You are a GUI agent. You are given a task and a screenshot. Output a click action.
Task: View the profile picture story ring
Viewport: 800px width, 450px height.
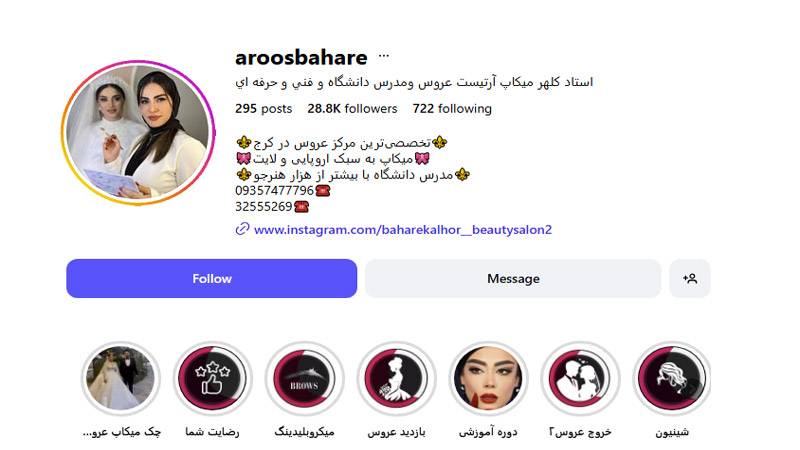coord(138,133)
